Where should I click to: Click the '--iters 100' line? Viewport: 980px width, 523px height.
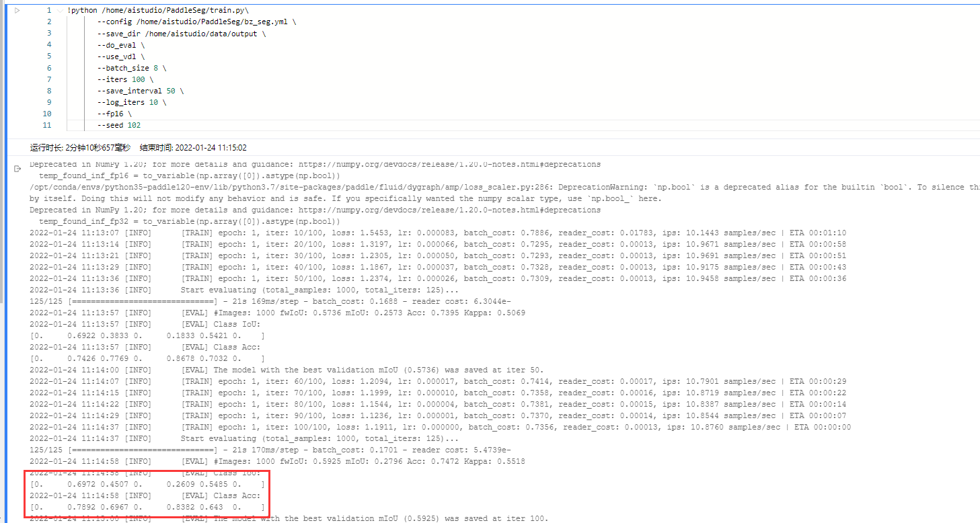pos(125,79)
